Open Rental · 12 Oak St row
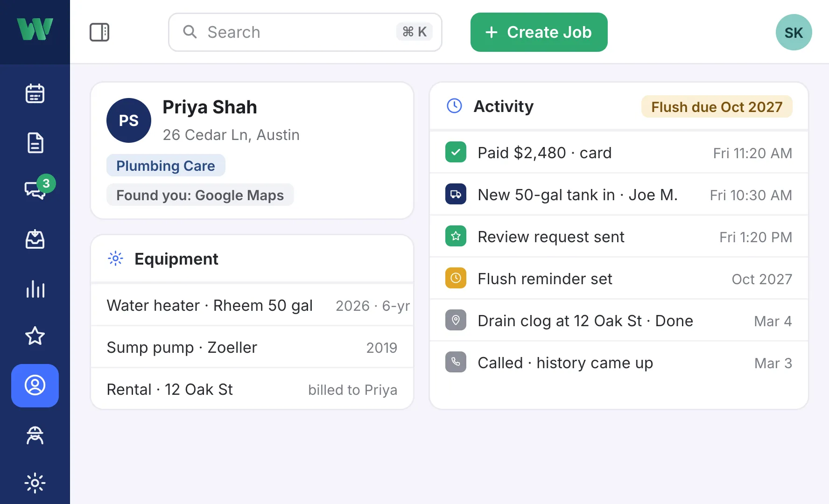 [x=252, y=390]
